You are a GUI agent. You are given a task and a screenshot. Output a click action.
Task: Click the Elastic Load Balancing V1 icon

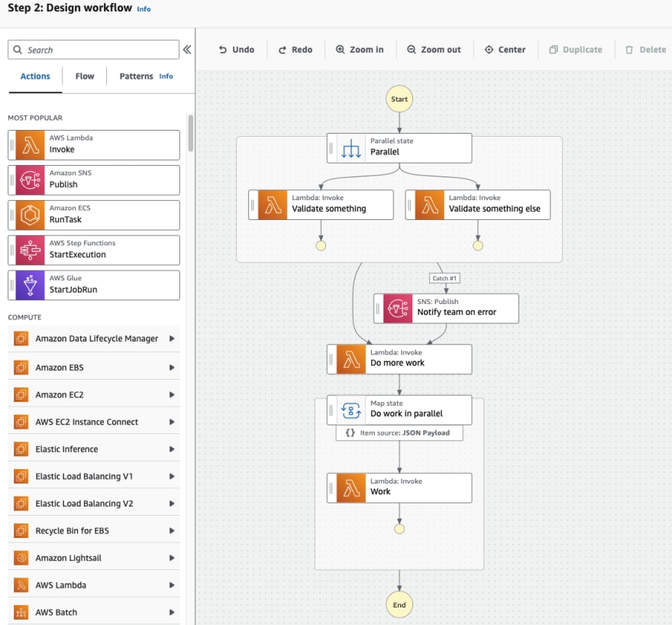pyautogui.click(x=21, y=476)
